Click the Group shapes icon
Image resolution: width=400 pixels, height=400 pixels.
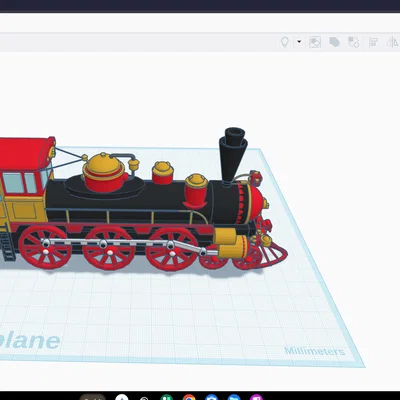point(334,42)
